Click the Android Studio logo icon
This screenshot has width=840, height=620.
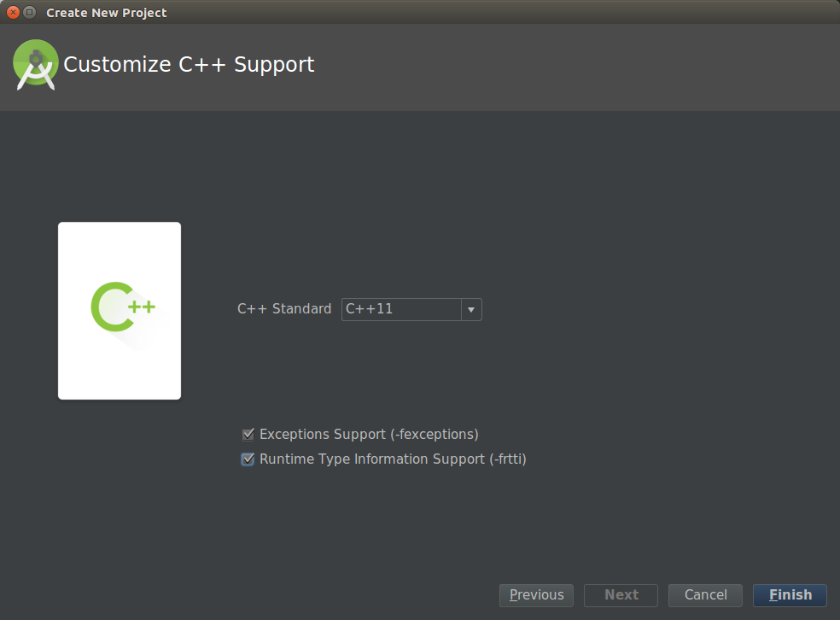click(36, 65)
